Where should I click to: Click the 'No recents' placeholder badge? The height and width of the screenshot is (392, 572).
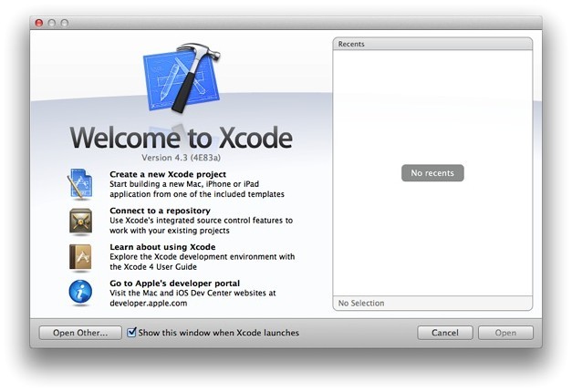click(x=432, y=172)
